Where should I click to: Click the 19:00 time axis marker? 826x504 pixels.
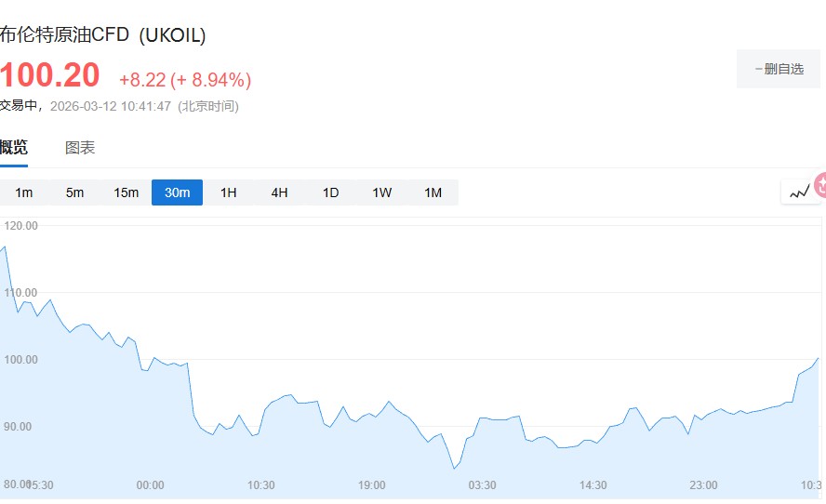(x=371, y=485)
